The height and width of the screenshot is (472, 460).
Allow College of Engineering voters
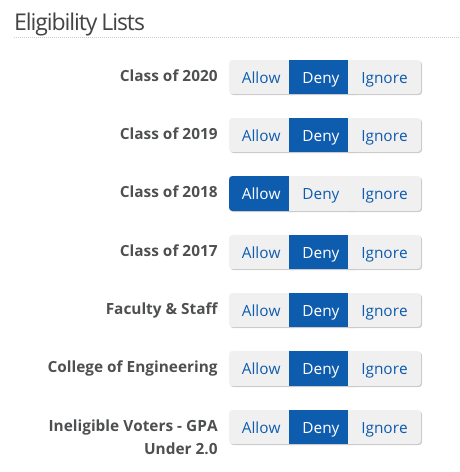pos(259,369)
